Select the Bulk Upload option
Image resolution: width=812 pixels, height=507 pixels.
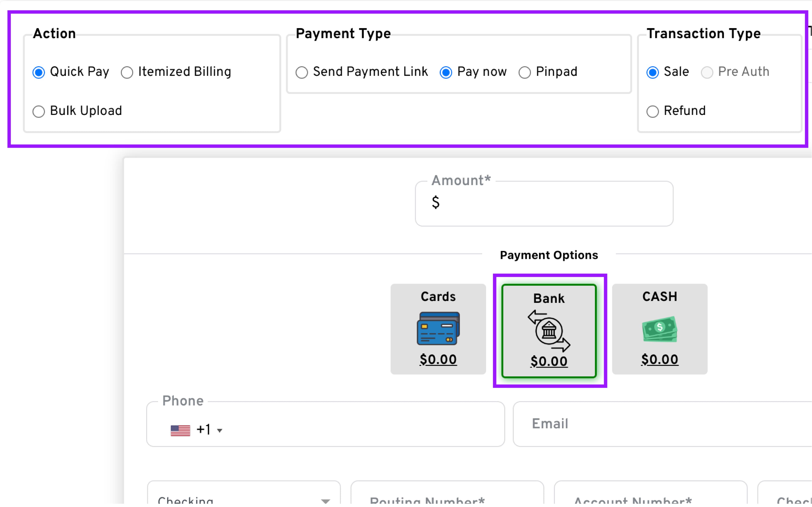[x=38, y=111]
